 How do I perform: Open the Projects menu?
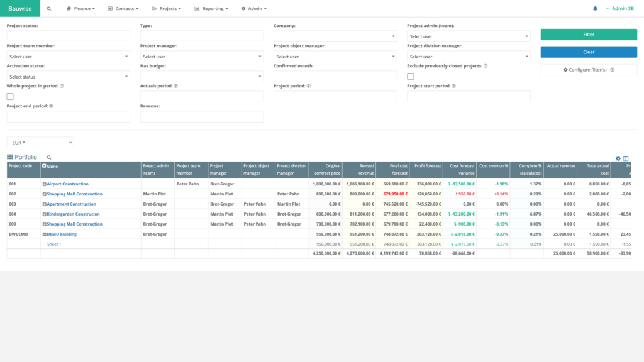pyautogui.click(x=166, y=9)
